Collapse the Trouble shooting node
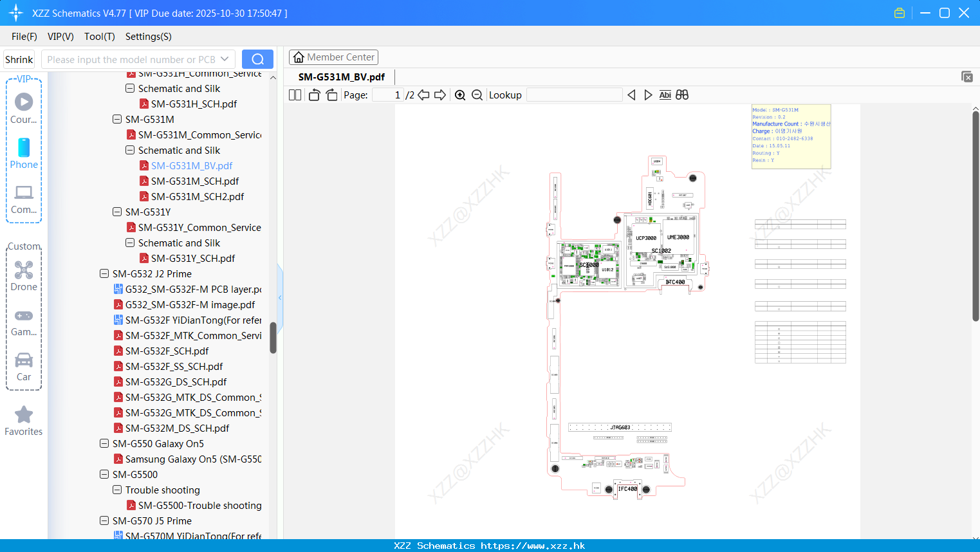Image resolution: width=980 pixels, height=552 pixels. 117,490
